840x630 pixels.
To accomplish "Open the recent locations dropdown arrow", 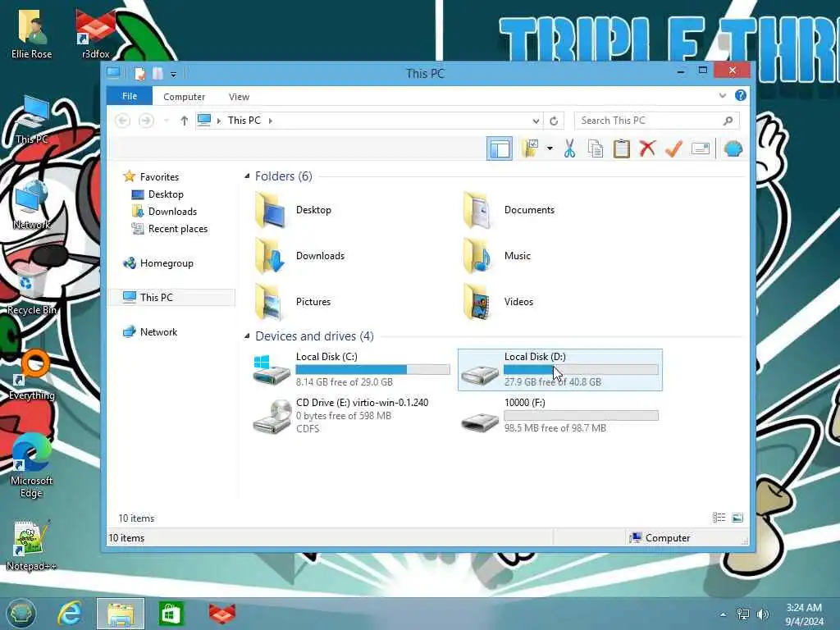I will [167, 121].
